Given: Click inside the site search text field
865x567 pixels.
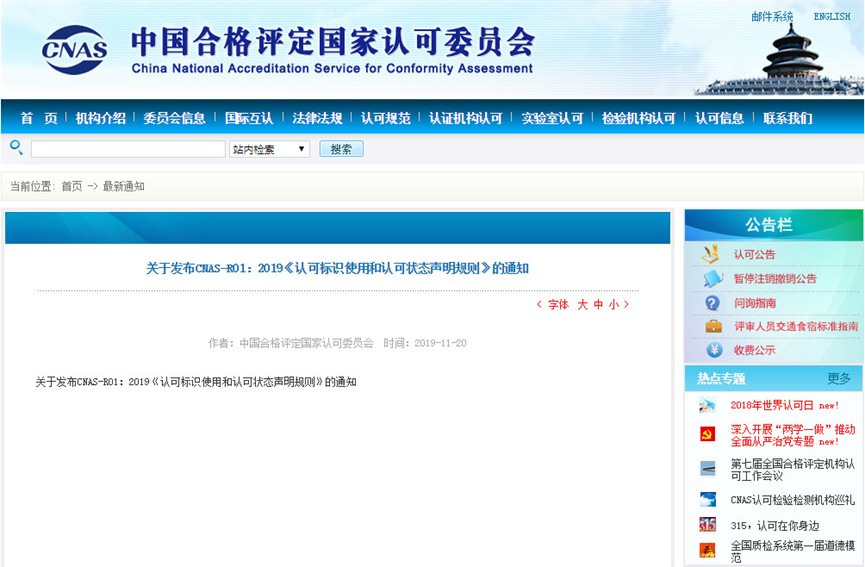Looking at the screenshot, I should (x=128, y=149).
